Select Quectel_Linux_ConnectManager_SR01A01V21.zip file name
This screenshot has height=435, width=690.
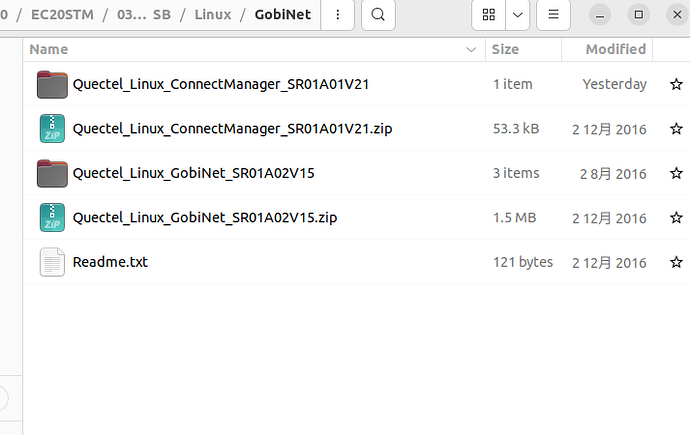232,128
